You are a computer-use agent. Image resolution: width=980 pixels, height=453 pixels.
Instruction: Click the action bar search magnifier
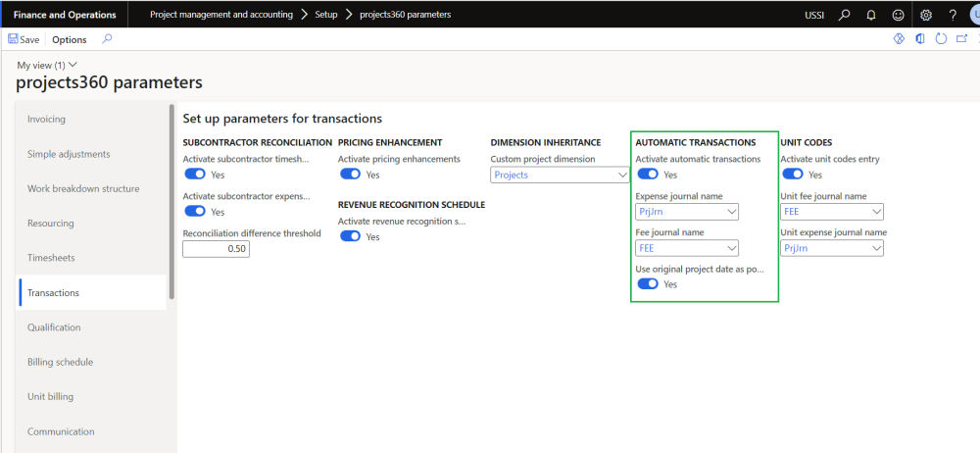[107, 39]
